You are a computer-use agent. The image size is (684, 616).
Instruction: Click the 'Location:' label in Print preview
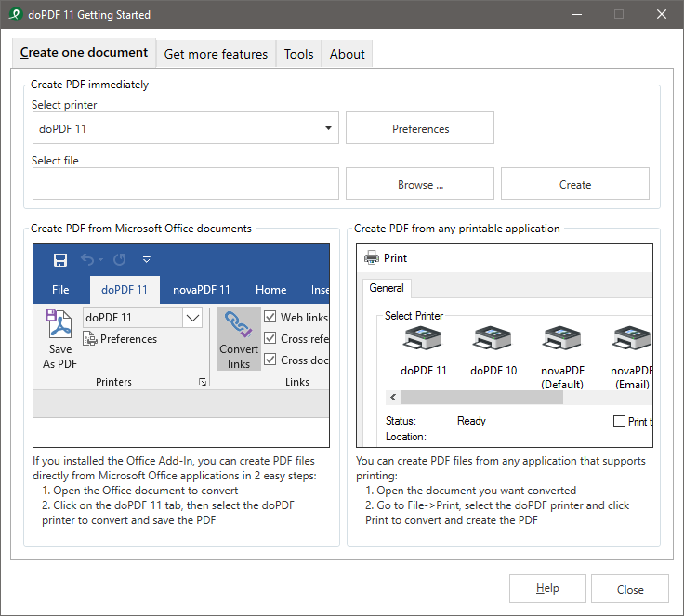coord(406,437)
